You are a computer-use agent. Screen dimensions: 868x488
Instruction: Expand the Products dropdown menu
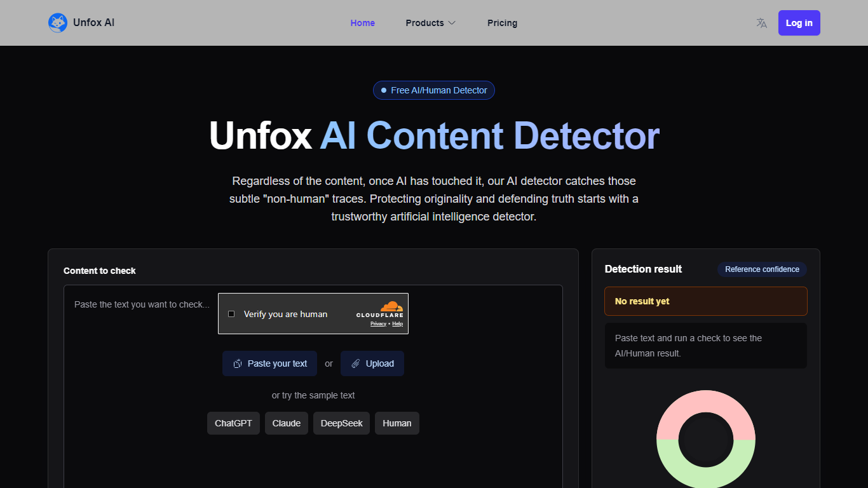[x=431, y=23]
